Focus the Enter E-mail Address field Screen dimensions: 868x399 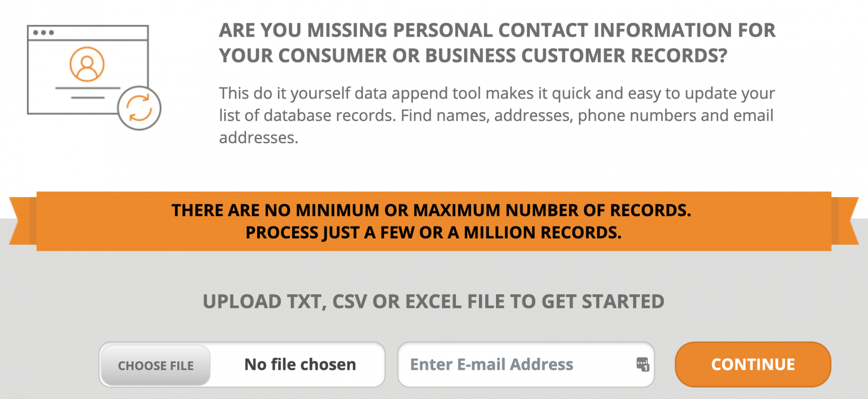pyautogui.click(x=526, y=364)
